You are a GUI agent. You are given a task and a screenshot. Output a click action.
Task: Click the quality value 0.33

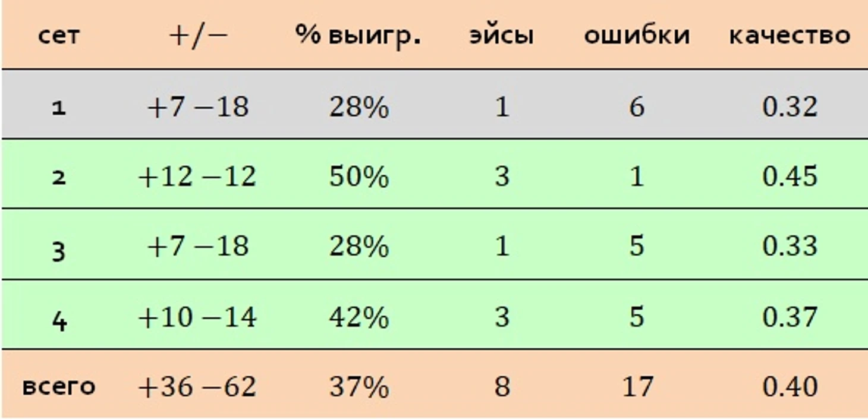[x=790, y=246]
